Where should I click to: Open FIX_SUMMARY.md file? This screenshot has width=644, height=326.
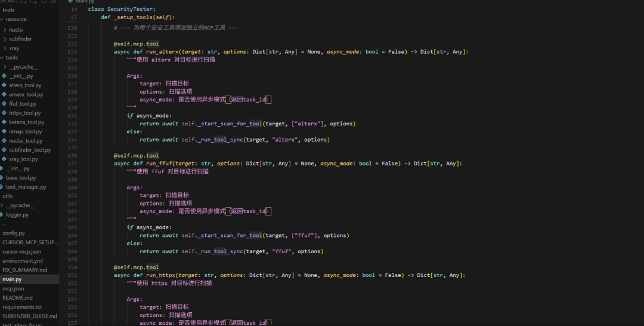[x=24, y=270]
